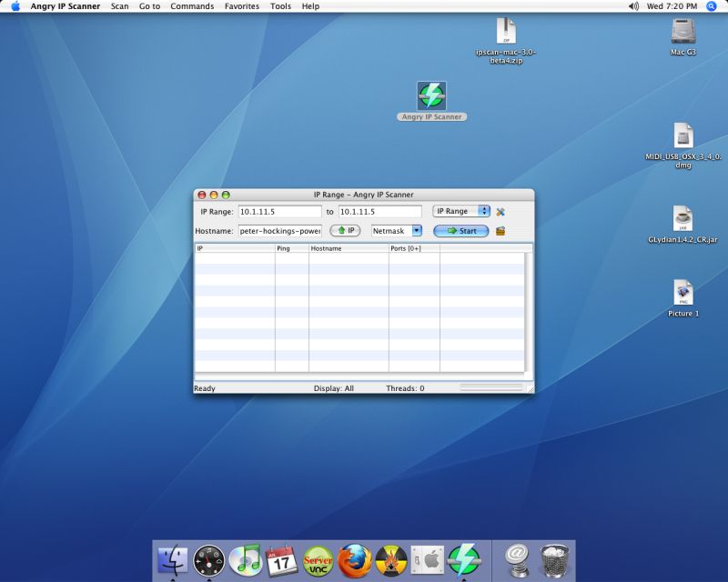Open the Tools menu
Image resolution: width=728 pixels, height=582 pixels.
280,6
